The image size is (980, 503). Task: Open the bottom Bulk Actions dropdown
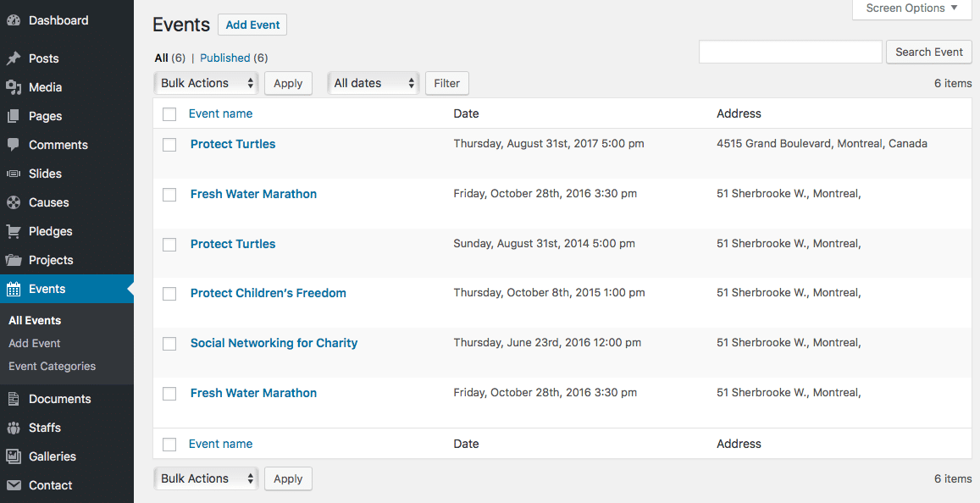pos(206,478)
